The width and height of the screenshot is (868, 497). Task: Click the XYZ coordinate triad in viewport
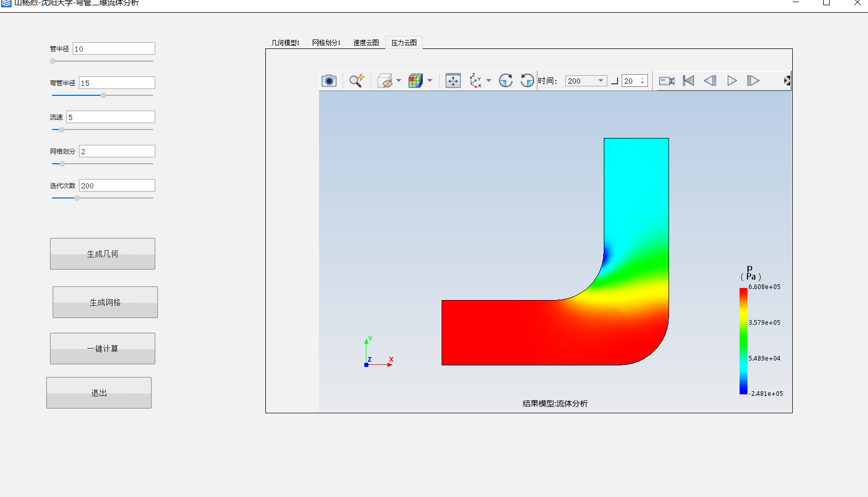click(x=378, y=352)
